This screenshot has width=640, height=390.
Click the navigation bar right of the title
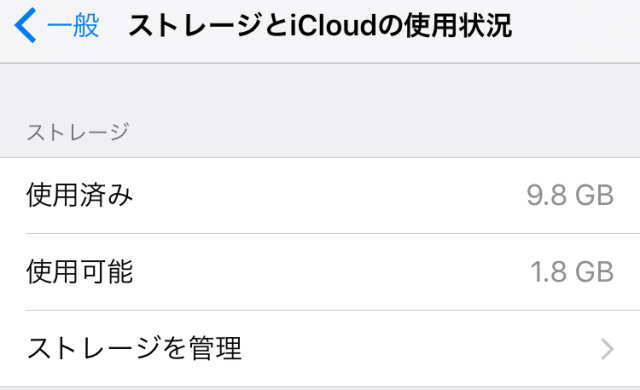coord(576,25)
